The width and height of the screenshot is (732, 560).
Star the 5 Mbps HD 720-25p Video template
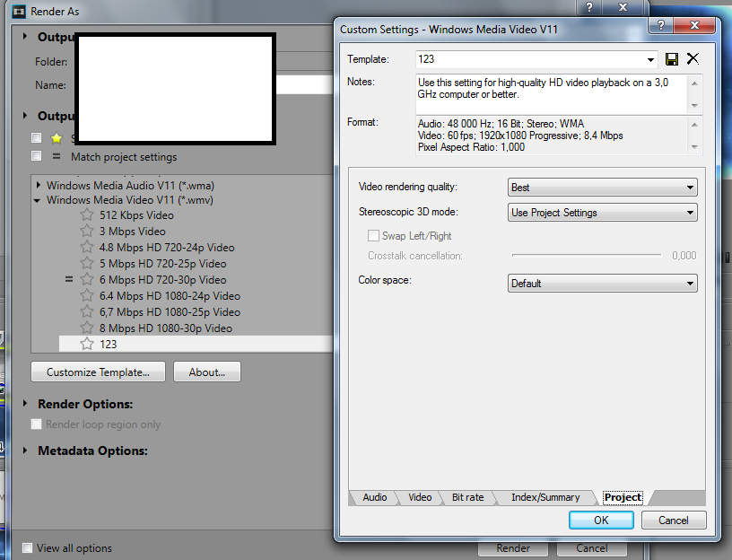click(87, 264)
